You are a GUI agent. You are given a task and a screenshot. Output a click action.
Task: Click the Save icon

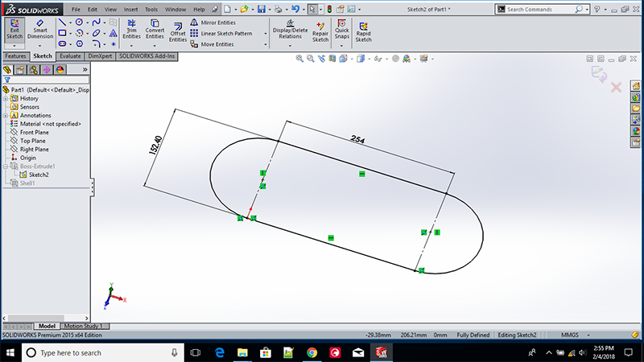261,9
